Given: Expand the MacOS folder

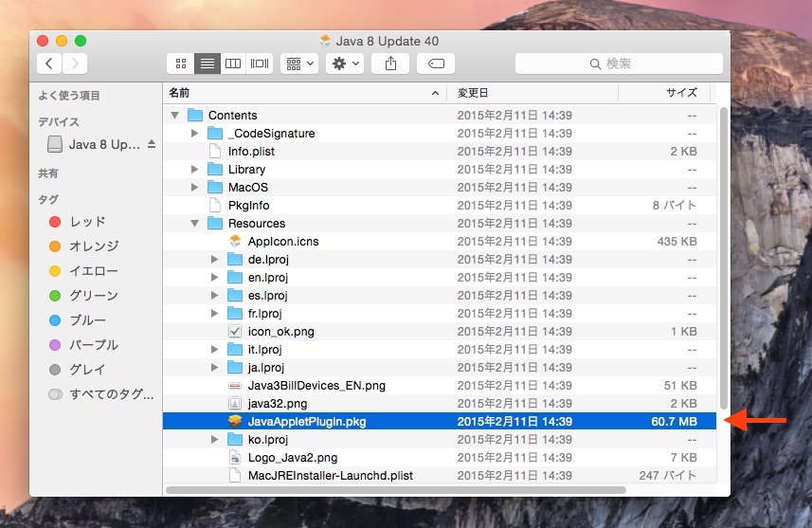Looking at the screenshot, I should (195, 187).
